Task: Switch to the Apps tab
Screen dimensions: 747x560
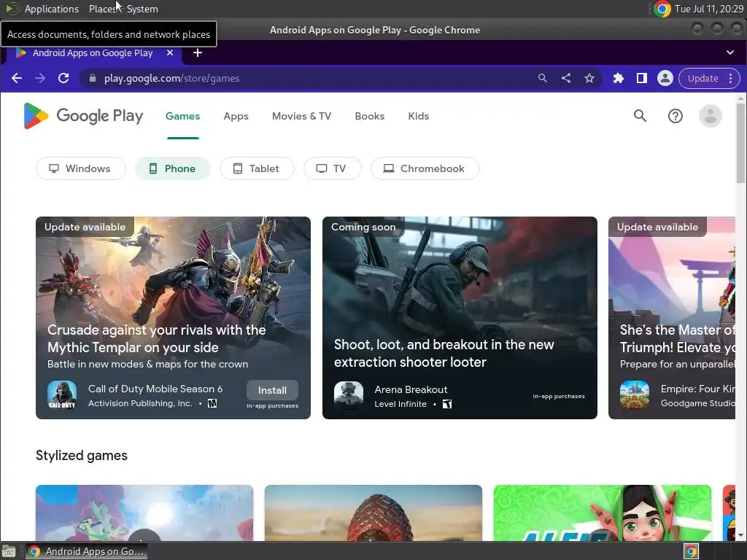Action: click(x=236, y=116)
